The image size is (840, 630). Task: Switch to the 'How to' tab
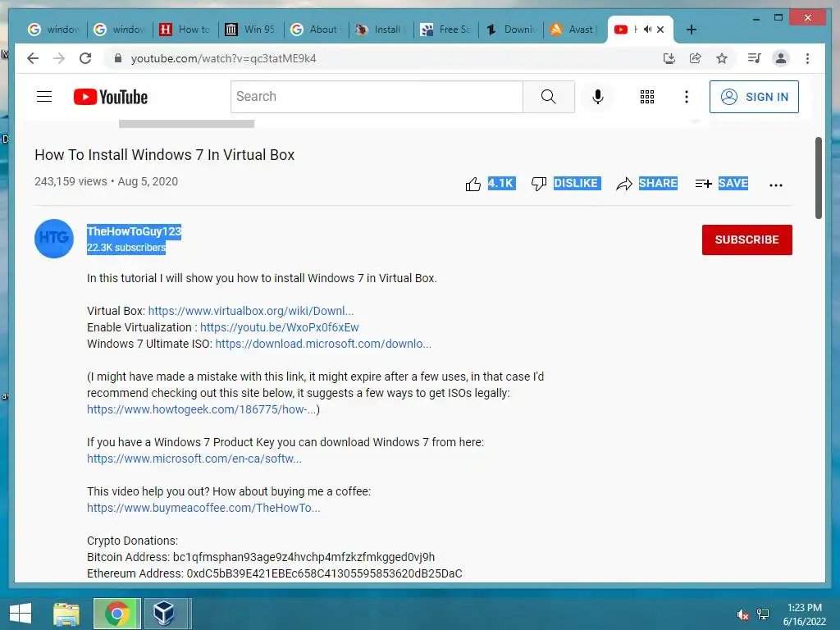click(185, 30)
